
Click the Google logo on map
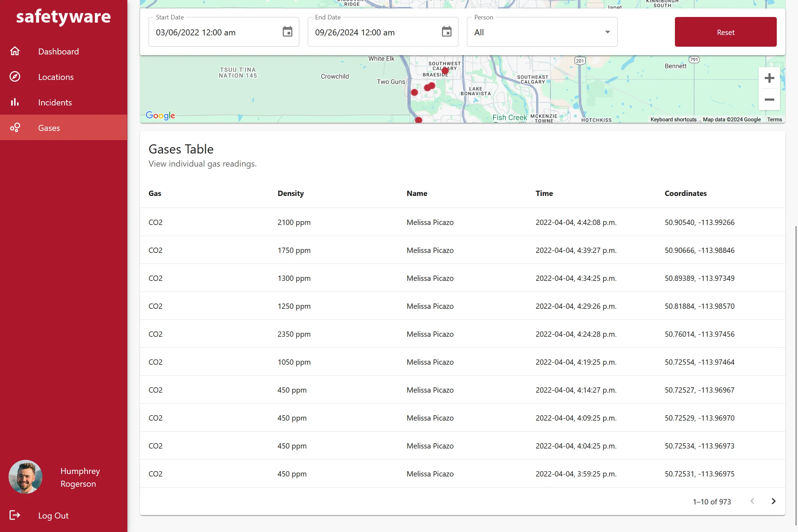point(161,115)
